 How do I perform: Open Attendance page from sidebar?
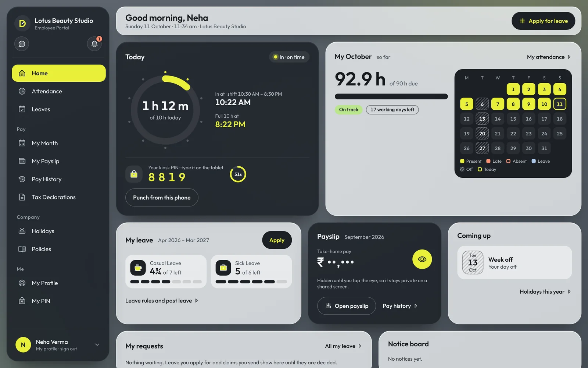[x=59, y=91]
